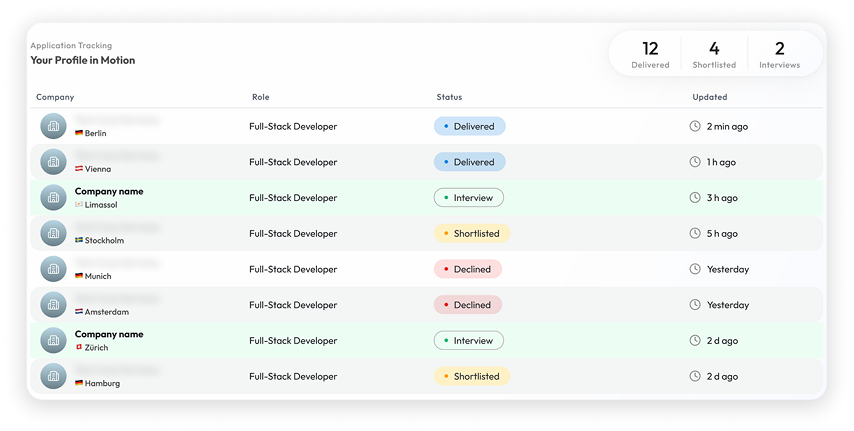Image resolution: width=854 pixels, height=431 pixels.
Task: Select the 12 Delivered counter
Action: [650, 54]
